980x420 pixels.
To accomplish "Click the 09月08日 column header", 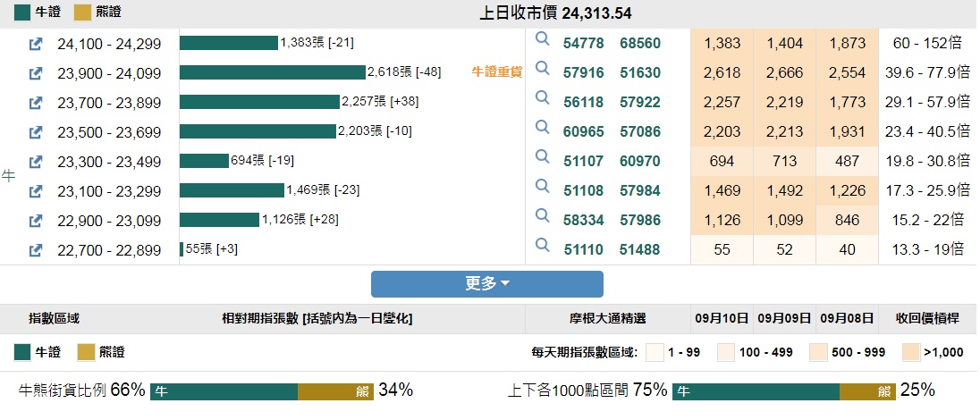I will point(847,318).
